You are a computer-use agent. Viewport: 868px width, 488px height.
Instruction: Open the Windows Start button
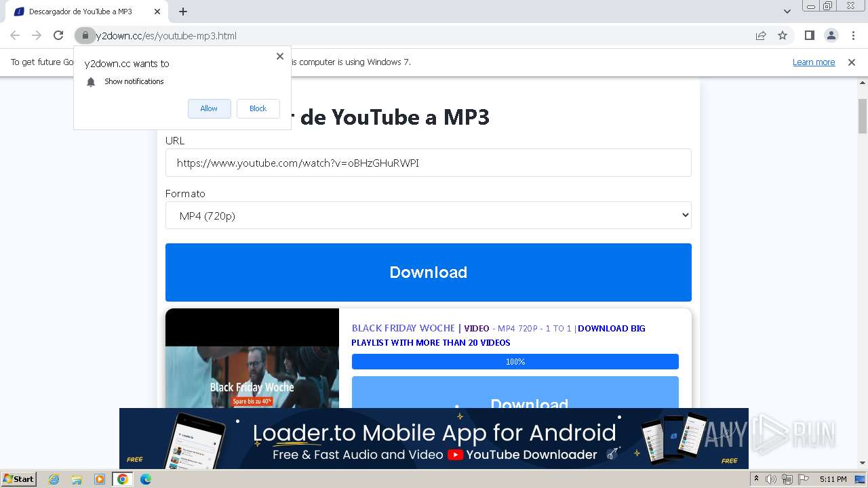tap(19, 479)
